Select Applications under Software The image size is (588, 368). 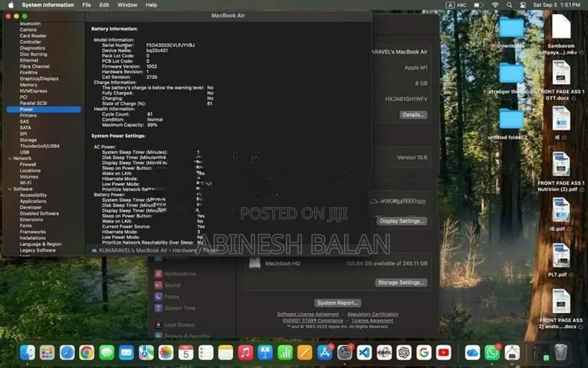pos(33,201)
